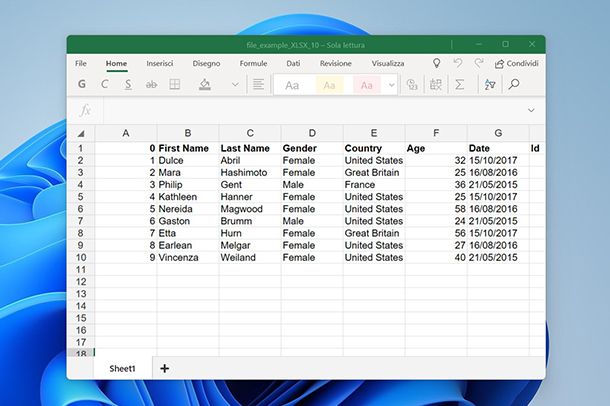Screen dimensions: 610x406
Task: Select the cell containing Brumm
Action: click(x=250, y=221)
